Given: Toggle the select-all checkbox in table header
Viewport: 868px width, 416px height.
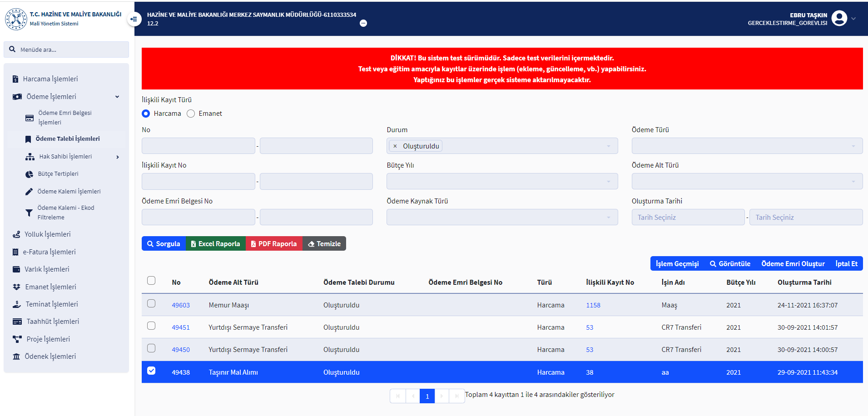Looking at the screenshot, I should click(x=151, y=281).
